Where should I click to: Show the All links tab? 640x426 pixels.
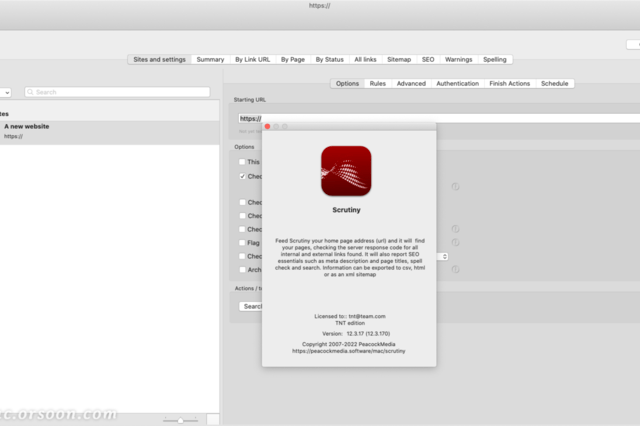click(365, 60)
